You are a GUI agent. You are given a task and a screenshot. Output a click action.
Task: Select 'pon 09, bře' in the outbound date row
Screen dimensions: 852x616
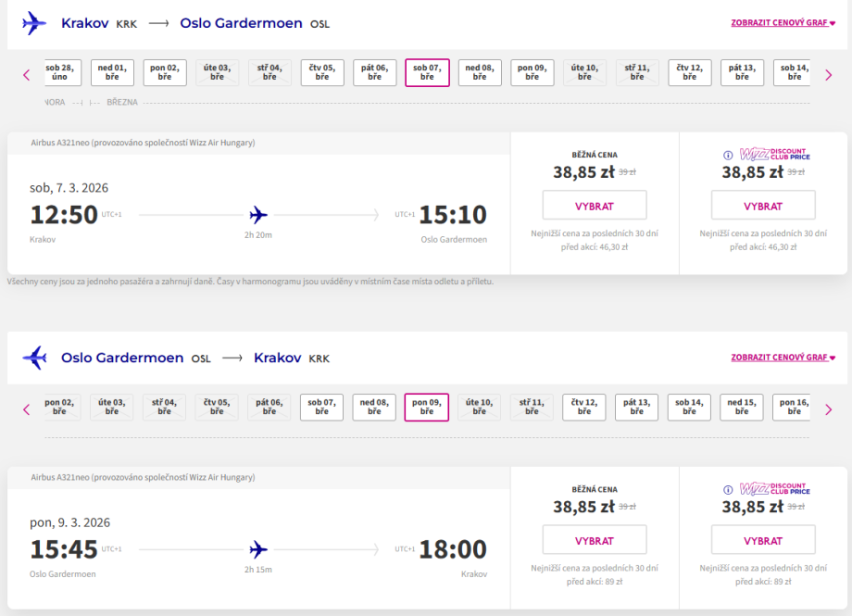pos(532,72)
